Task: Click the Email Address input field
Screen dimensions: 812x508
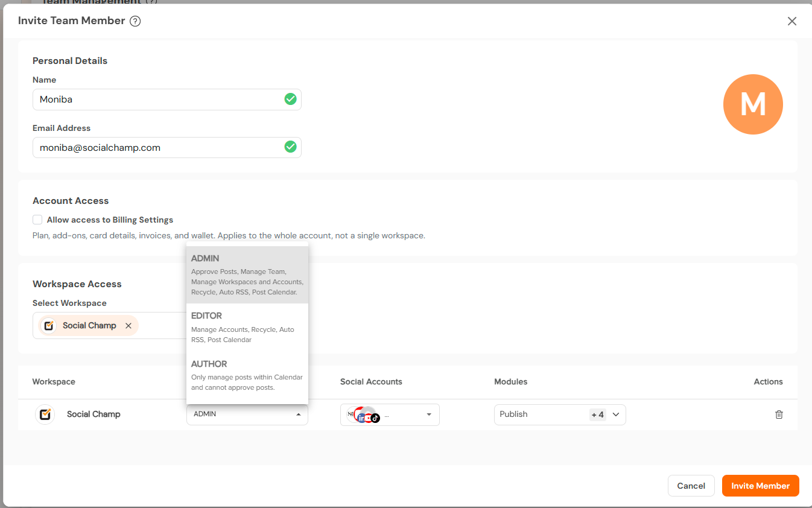Action: (167, 147)
